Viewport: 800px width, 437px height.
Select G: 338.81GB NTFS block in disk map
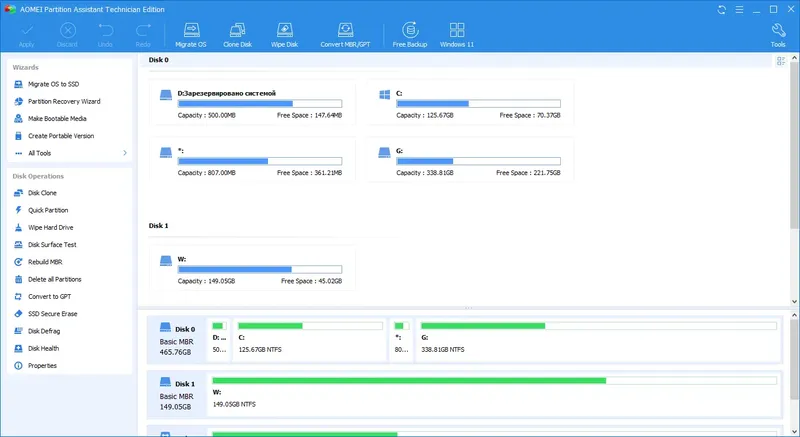tap(598, 340)
